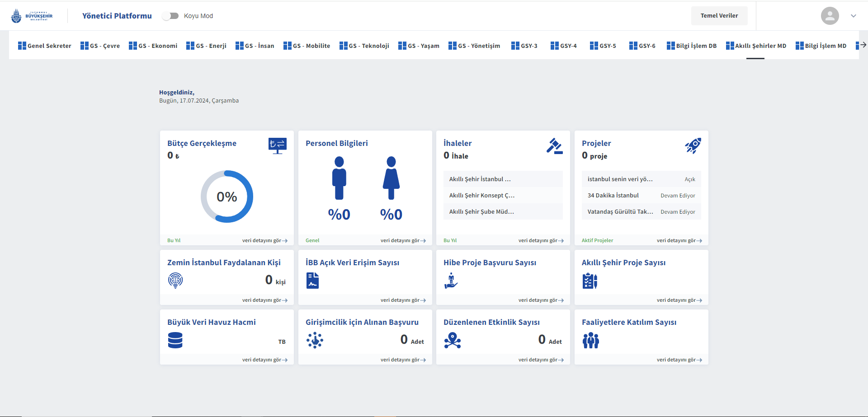Click the arrow to show more tabs

863,45
